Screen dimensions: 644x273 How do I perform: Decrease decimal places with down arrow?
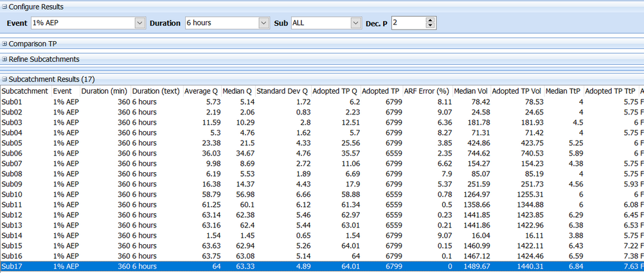tap(430, 26)
